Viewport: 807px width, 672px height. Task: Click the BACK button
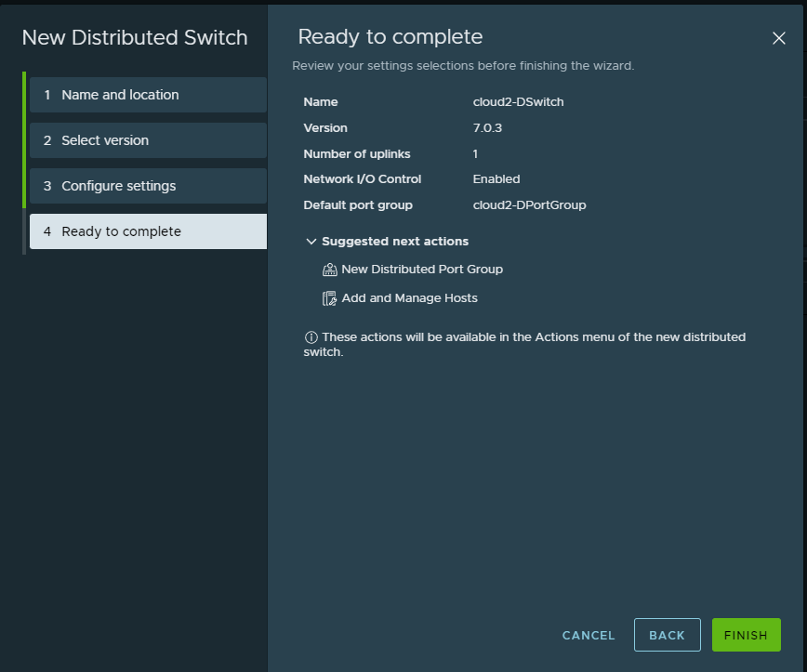pos(667,635)
